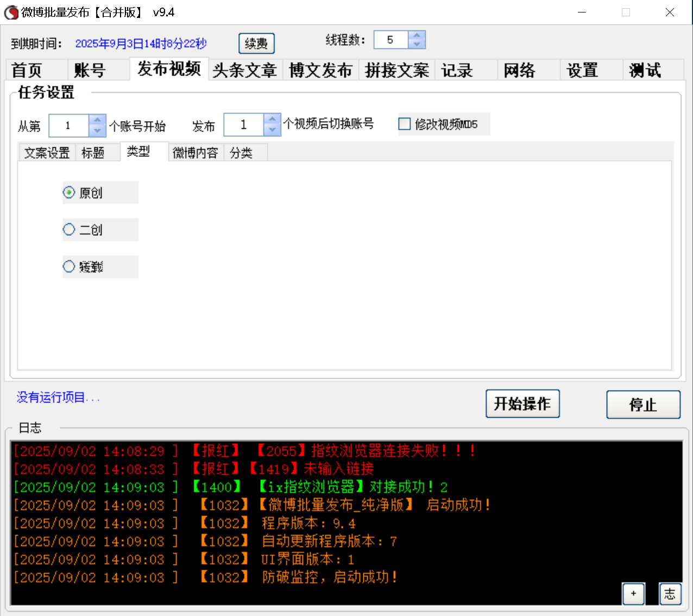The width and height of the screenshot is (693, 616).
Task: Click the application logo in the title bar
Action: (11, 12)
